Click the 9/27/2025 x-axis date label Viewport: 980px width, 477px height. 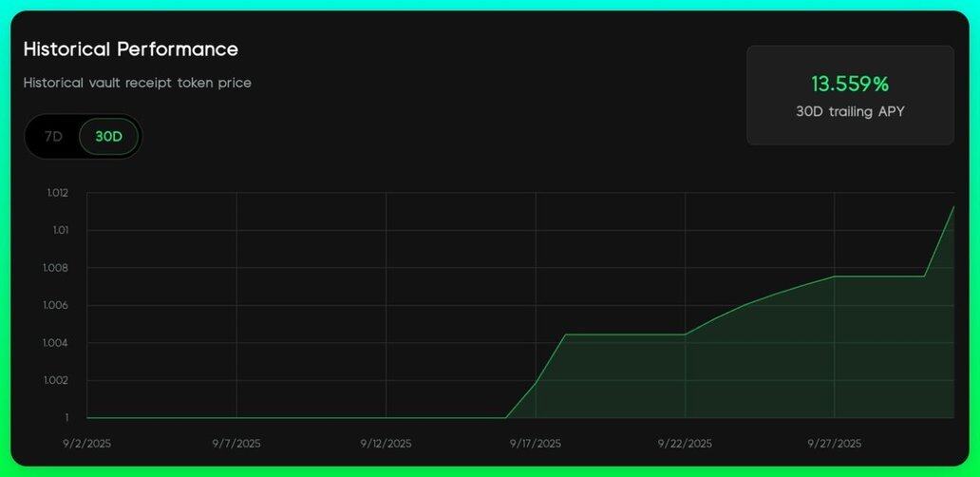(834, 443)
